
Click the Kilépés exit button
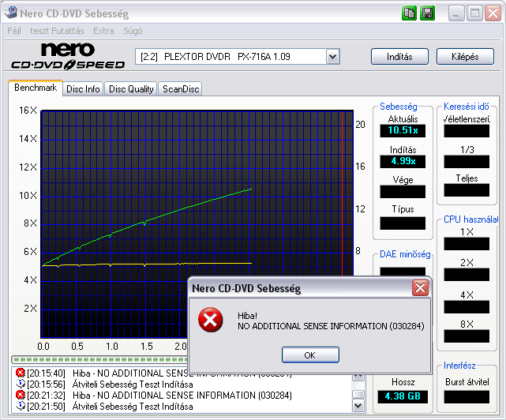pyautogui.click(x=465, y=57)
